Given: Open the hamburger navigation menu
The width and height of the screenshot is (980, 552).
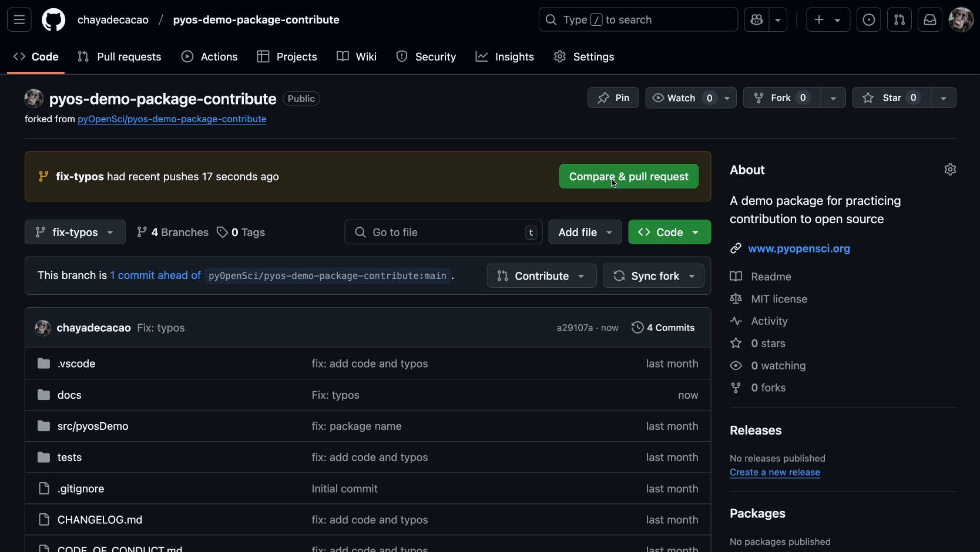Looking at the screenshot, I should tap(19, 20).
